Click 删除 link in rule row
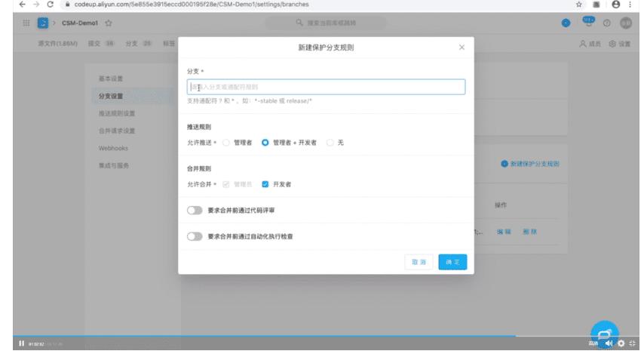Image resolution: width=644 pixels, height=351 pixels. pyautogui.click(x=530, y=232)
